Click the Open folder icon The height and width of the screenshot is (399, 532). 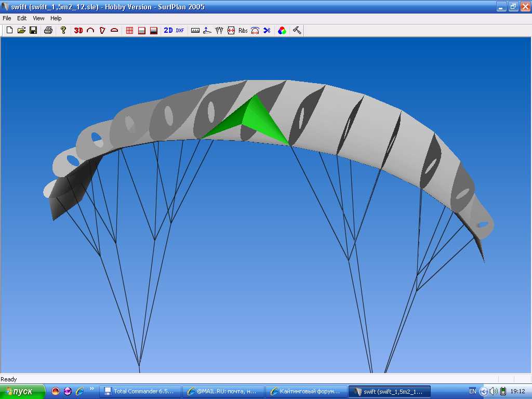coord(21,31)
